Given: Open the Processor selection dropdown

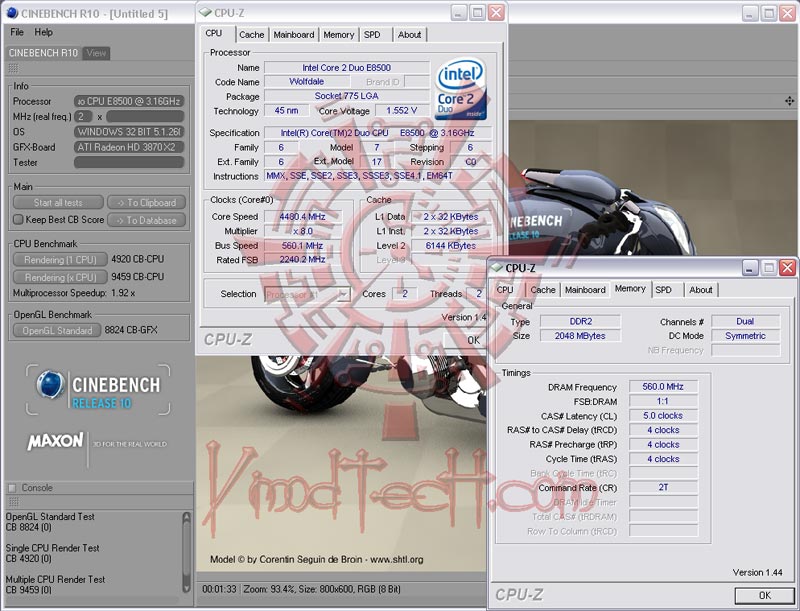Looking at the screenshot, I should tap(307, 294).
